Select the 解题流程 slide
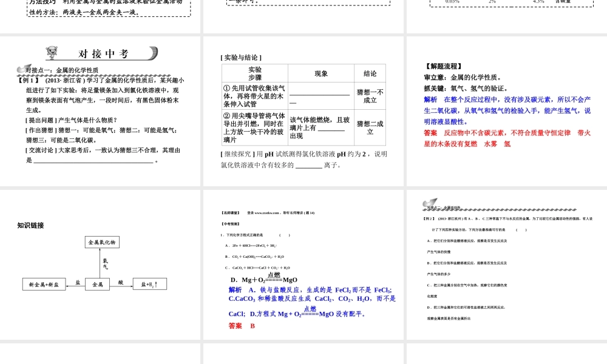Viewport: 607px width, 364px height. coord(507,112)
